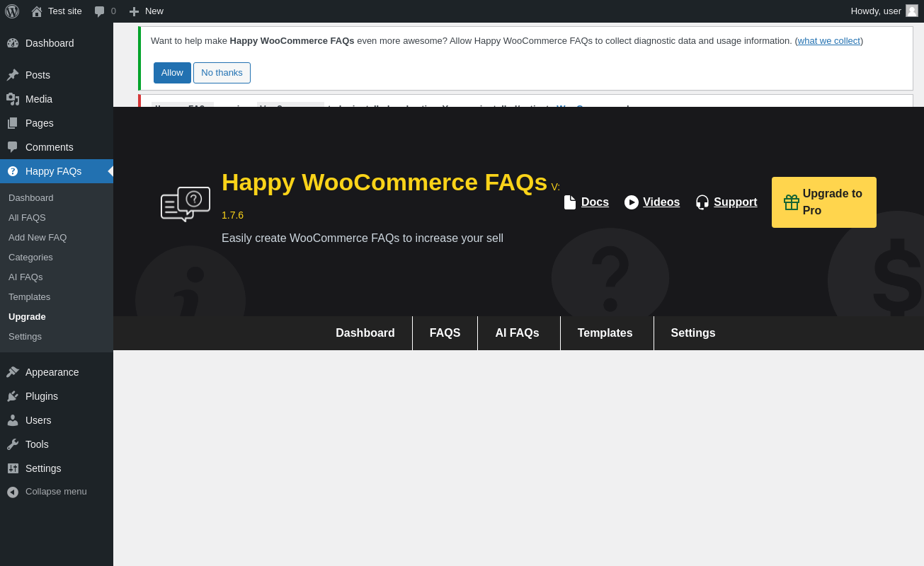Image resolution: width=924 pixels, height=566 pixels.
Task: Click the Happy WooCommerce FAQs chat logo
Action: click(186, 204)
